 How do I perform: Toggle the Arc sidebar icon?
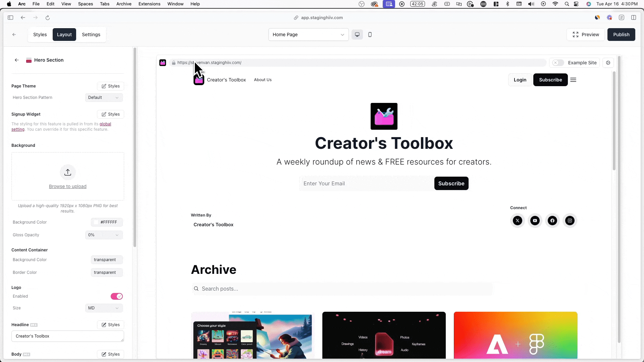point(10,18)
